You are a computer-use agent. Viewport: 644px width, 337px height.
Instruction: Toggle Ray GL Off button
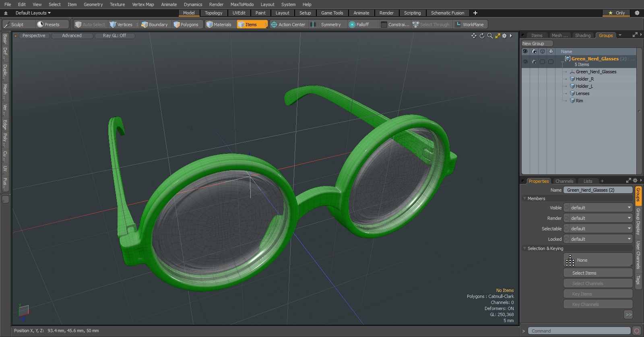[x=114, y=36]
